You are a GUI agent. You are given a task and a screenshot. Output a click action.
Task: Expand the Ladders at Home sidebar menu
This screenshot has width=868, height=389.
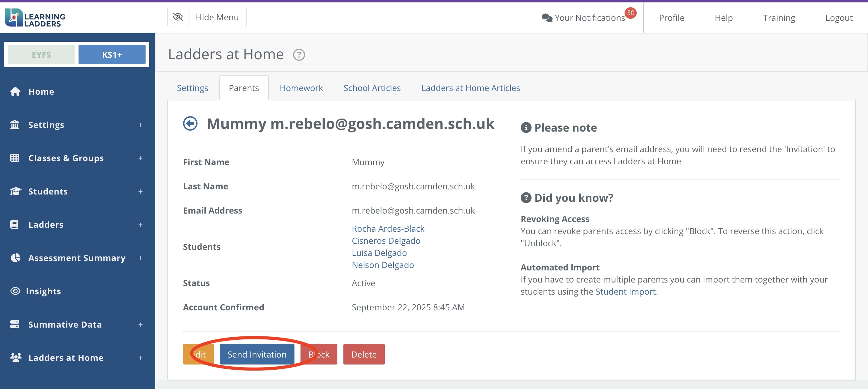(x=140, y=358)
